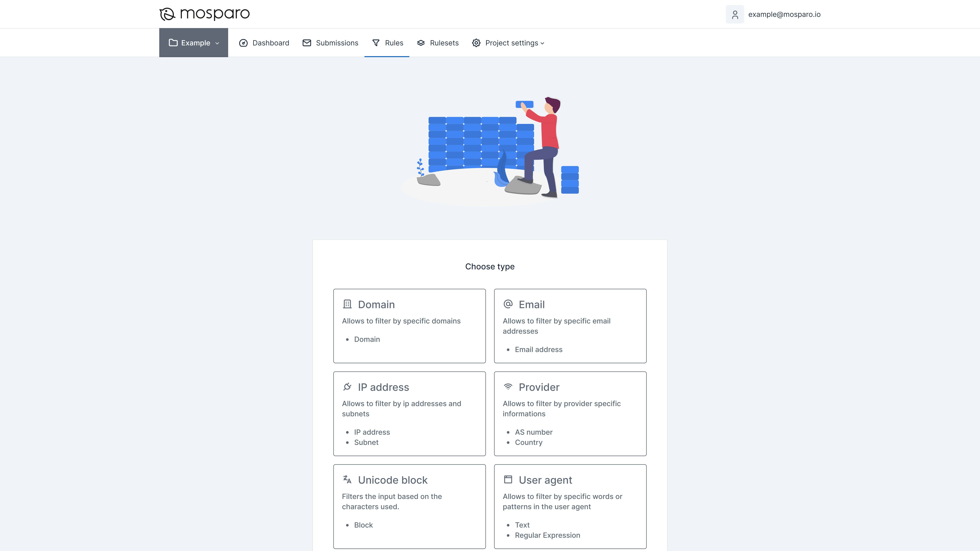Screen dimensions: 980x551
Task: Click the 'IP address' card heading
Action: click(x=383, y=387)
